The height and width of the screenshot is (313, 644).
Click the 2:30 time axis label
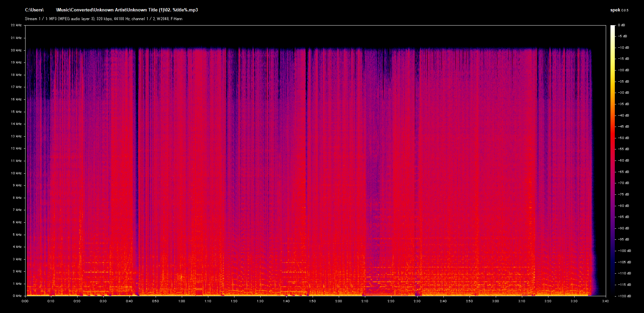[417, 301]
